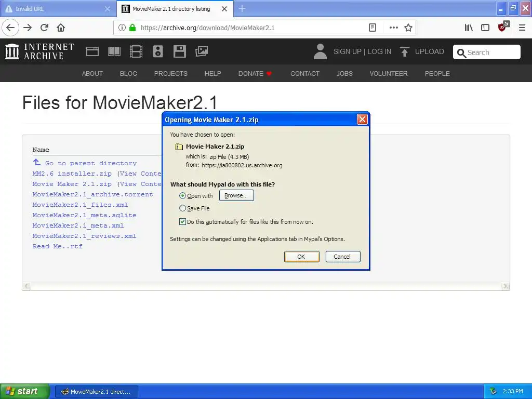
Task: Open MovieMaker2.1_meta.xml link
Action: (78, 225)
